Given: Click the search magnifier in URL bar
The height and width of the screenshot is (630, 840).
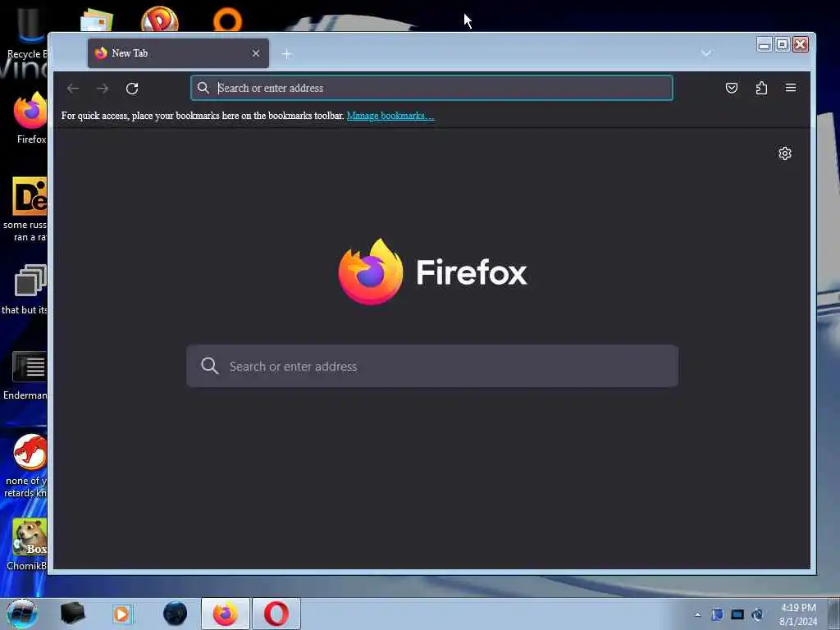Looking at the screenshot, I should pyautogui.click(x=203, y=88).
